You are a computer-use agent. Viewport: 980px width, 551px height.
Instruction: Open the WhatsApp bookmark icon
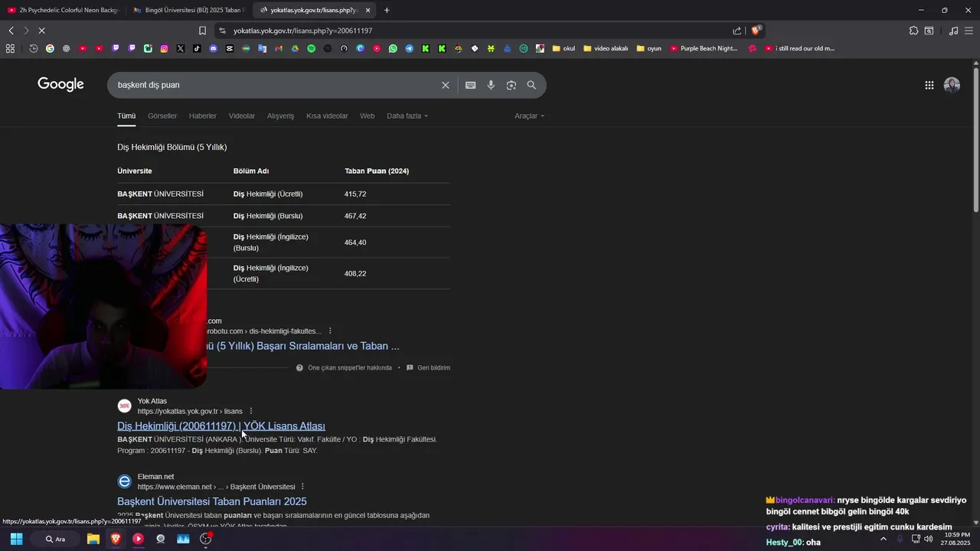click(x=393, y=48)
